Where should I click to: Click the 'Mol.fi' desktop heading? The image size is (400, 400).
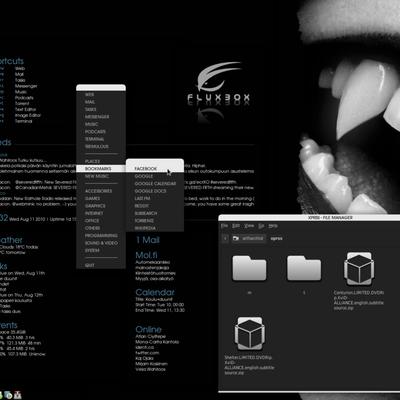(x=146, y=255)
